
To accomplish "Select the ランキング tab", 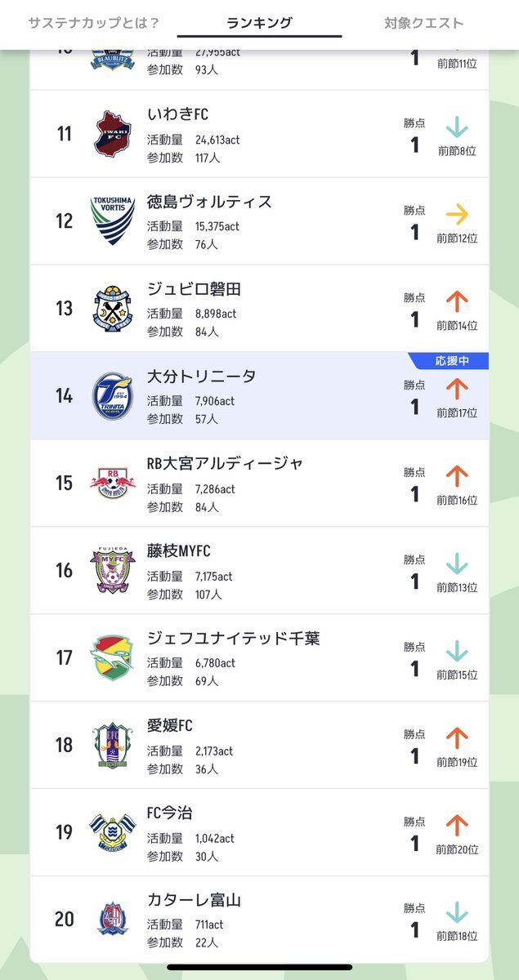I will point(259,23).
